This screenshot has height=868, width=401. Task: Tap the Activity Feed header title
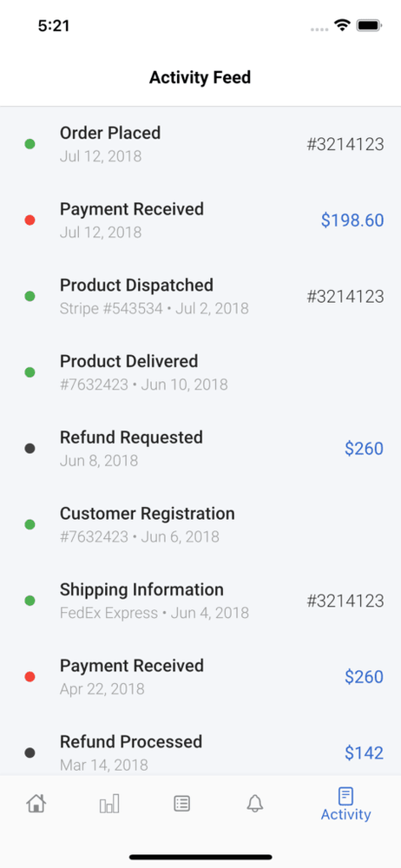coord(200,77)
